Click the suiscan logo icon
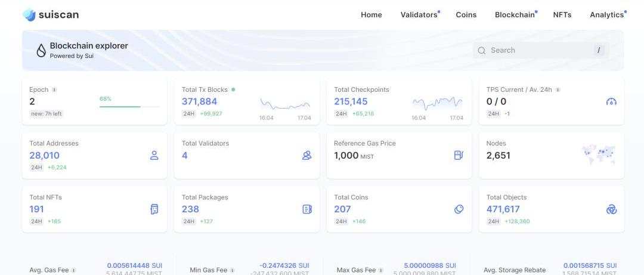Image resolution: width=644 pixels, height=275 pixels. [x=29, y=15]
